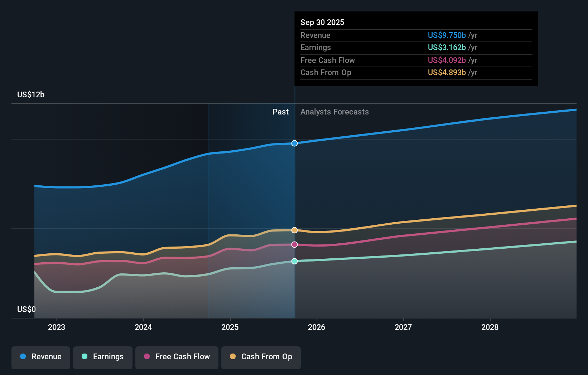Click the pink Free Cash Flow legend dot
This screenshot has width=588, height=375.
146,357
